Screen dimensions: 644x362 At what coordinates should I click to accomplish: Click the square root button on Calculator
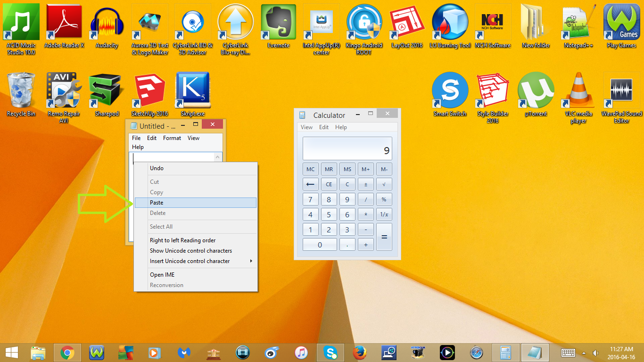(384, 184)
